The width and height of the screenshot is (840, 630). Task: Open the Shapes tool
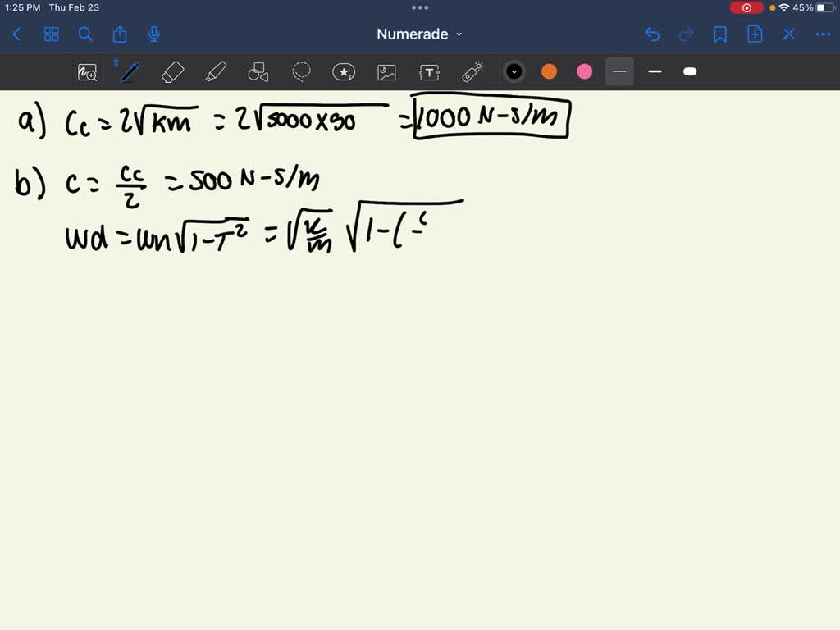[258, 72]
